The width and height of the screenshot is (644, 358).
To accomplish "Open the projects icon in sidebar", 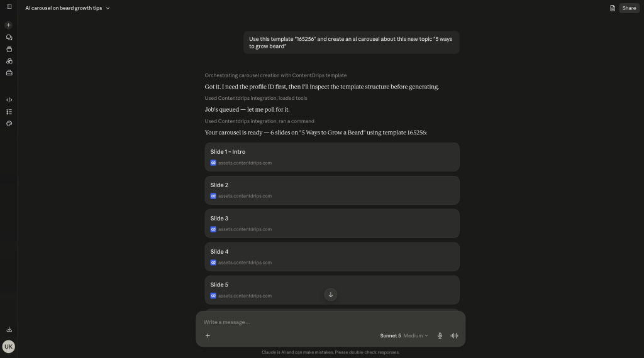I will [x=9, y=49].
